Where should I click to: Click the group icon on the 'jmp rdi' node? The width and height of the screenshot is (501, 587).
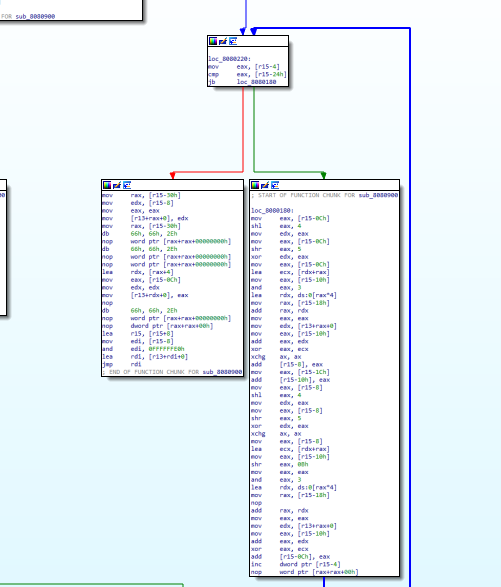coord(127,185)
